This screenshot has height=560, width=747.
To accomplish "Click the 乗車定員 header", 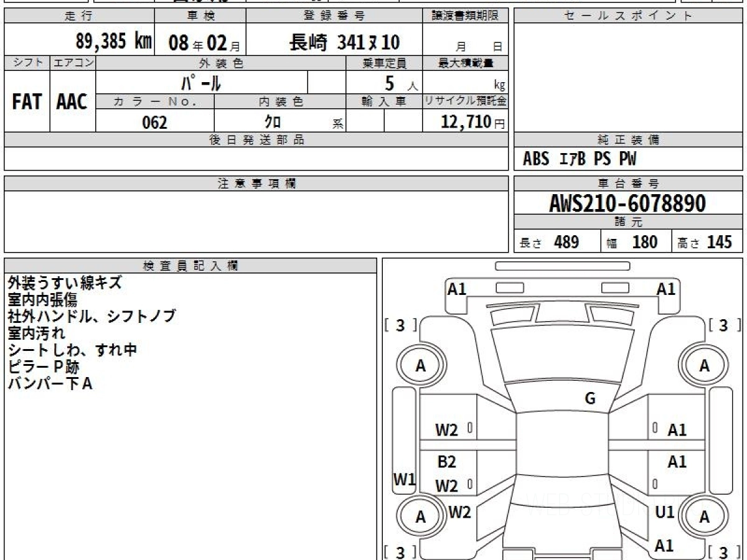I will click(x=384, y=63).
